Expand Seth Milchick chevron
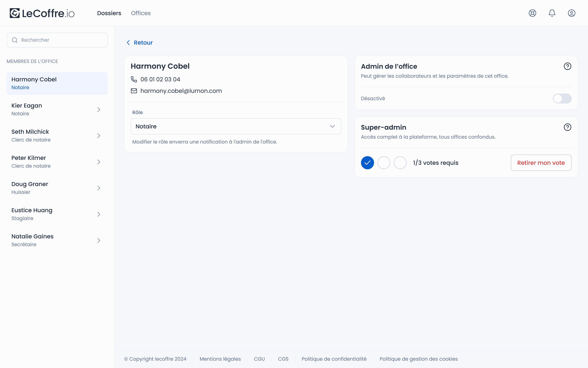This screenshot has width=588, height=368. [99, 136]
